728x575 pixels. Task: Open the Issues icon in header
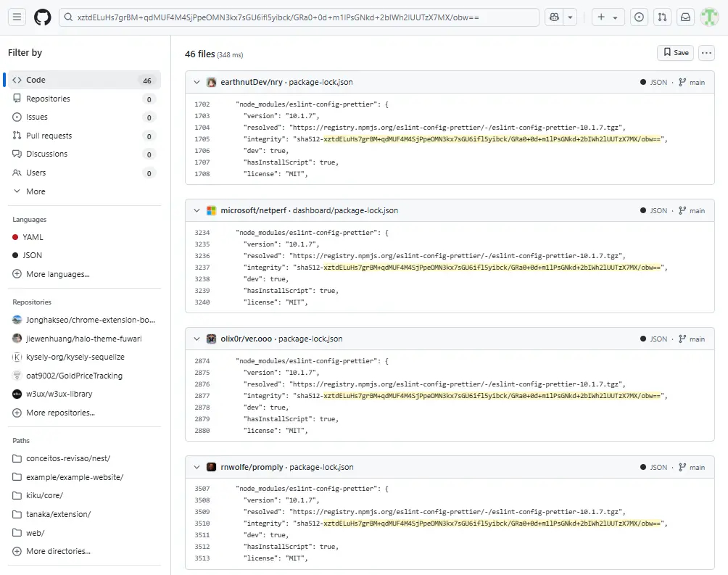click(x=639, y=17)
